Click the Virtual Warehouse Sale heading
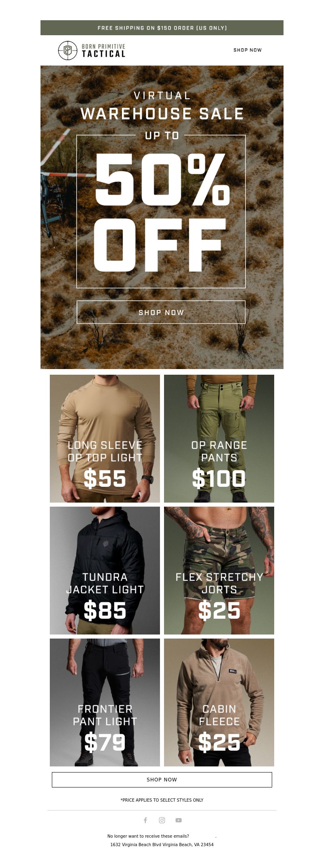 (x=162, y=106)
